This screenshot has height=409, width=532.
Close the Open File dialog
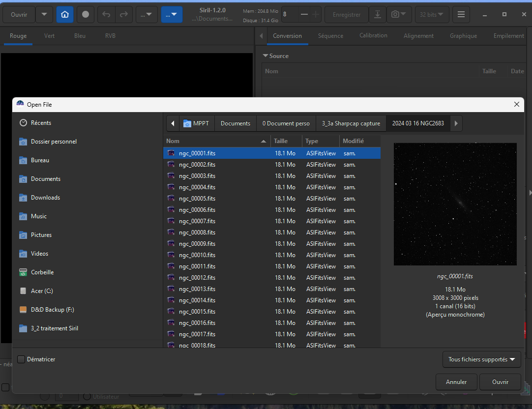tap(516, 104)
